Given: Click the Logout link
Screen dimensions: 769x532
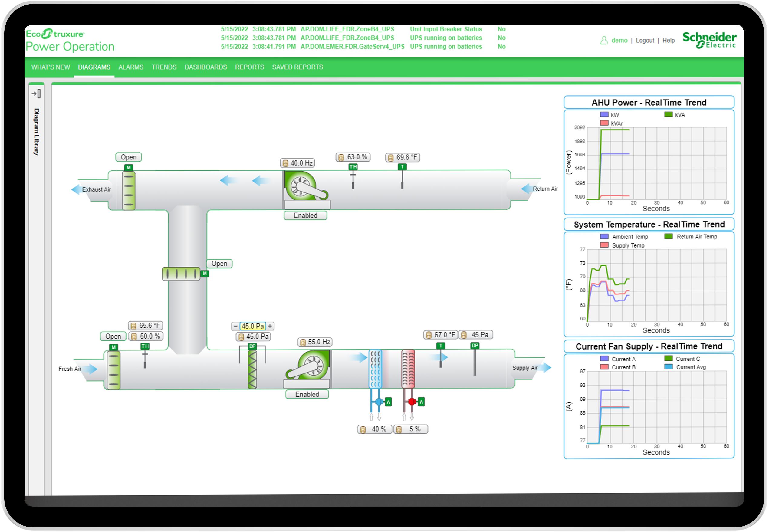Looking at the screenshot, I should point(645,41).
